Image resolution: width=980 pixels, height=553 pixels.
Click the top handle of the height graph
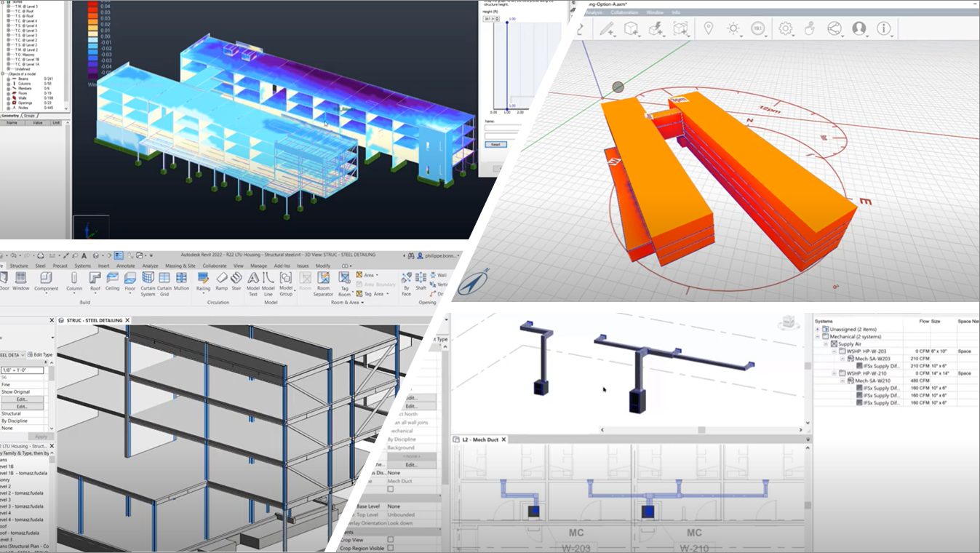click(x=507, y=23)
